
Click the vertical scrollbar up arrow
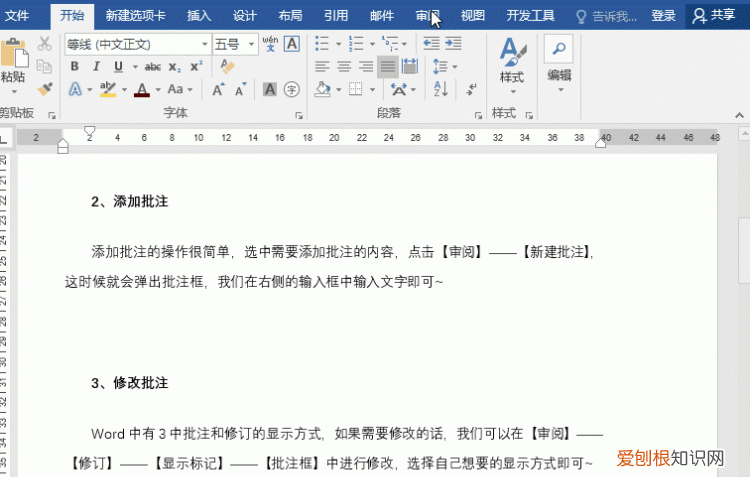pos(744,133)
